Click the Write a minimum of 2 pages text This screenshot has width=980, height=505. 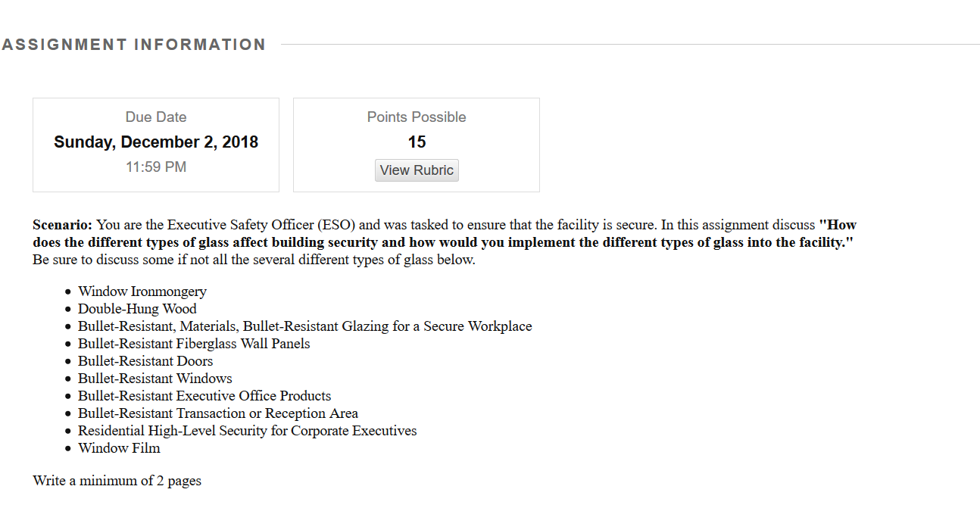(x=117, y=481)
